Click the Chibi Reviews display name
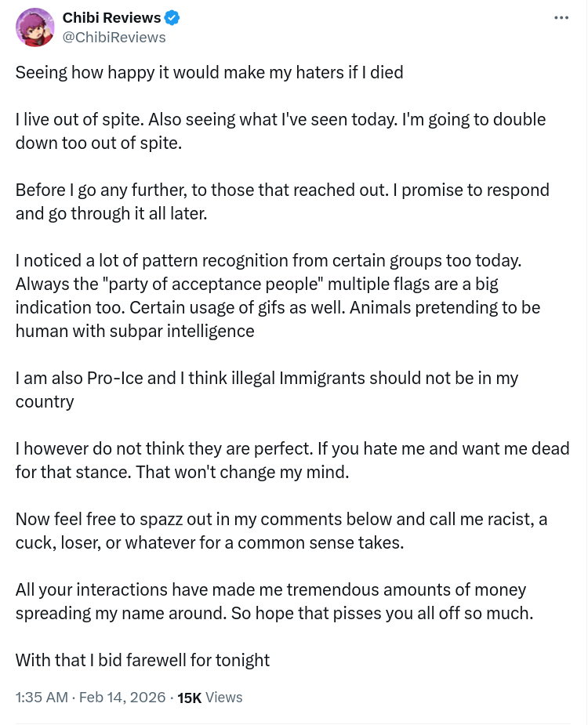588x725 pixels. click(111, 17)
